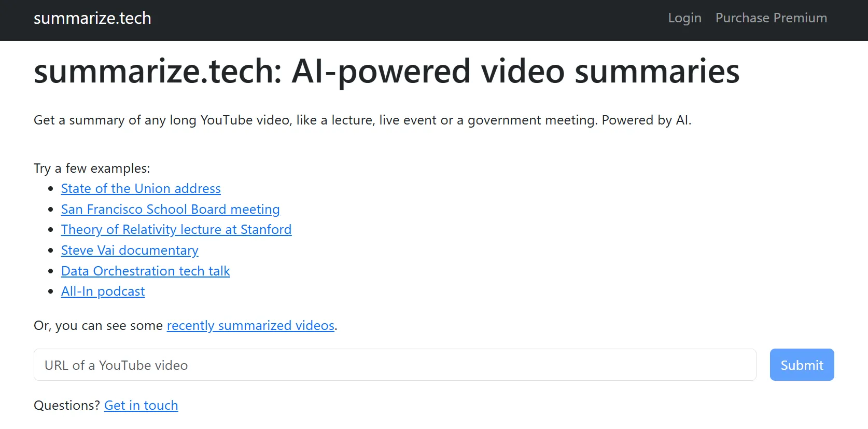Choose Purchase Premium in the header

(x=771, y=18)
